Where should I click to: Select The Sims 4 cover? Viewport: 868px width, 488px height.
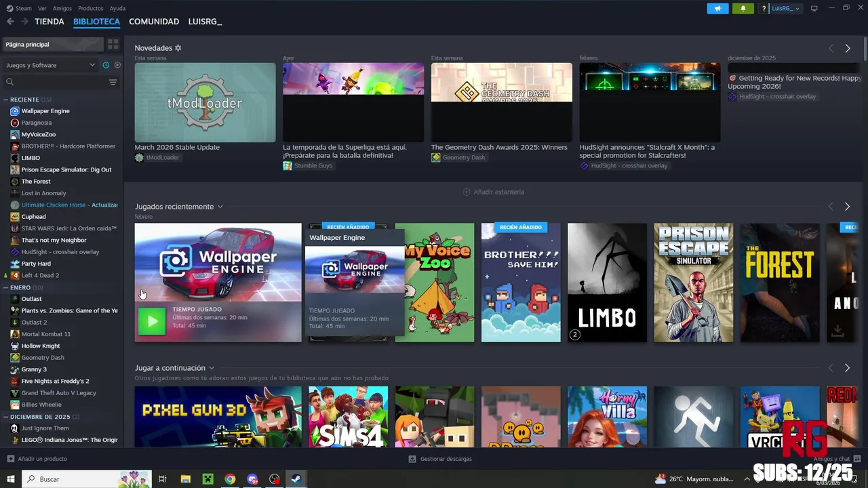pyautogui.click(x=349, y=417)
